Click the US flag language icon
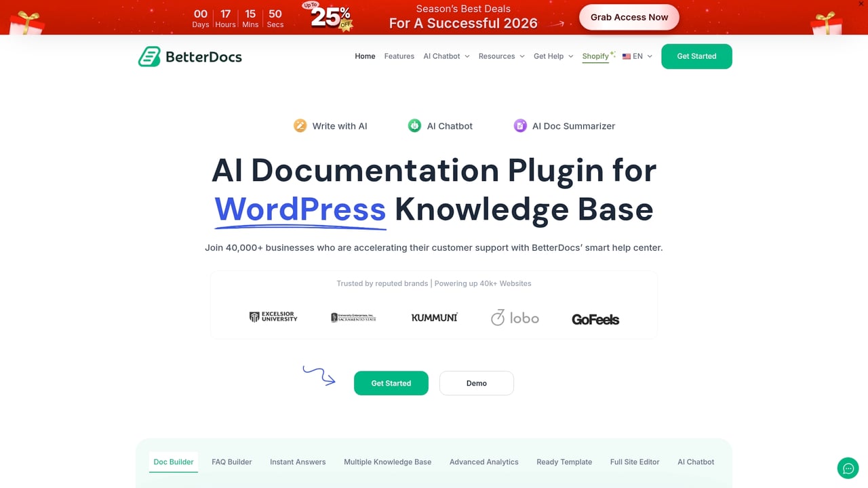The image size is (868, 488). [x=626, y=56]
